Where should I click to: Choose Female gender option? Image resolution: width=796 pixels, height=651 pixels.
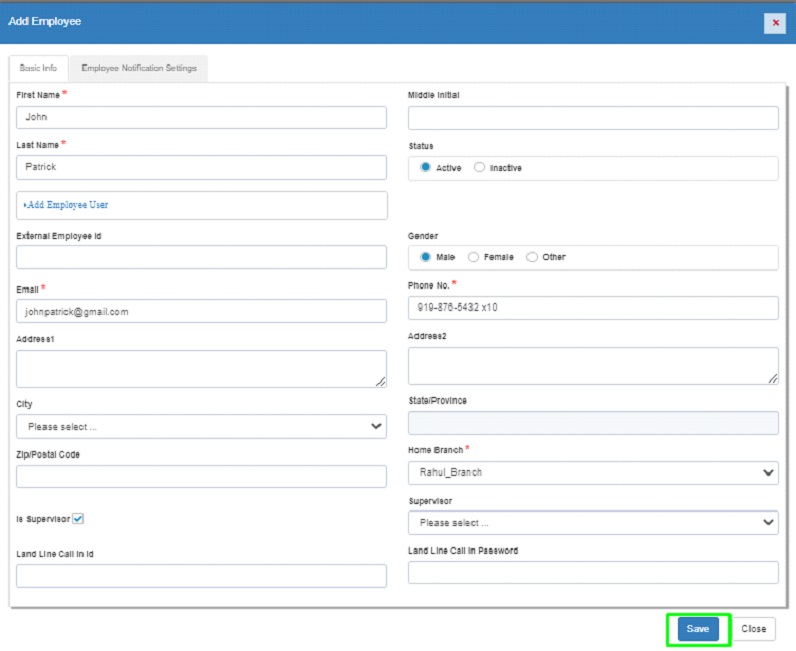[x=473, y=257]
